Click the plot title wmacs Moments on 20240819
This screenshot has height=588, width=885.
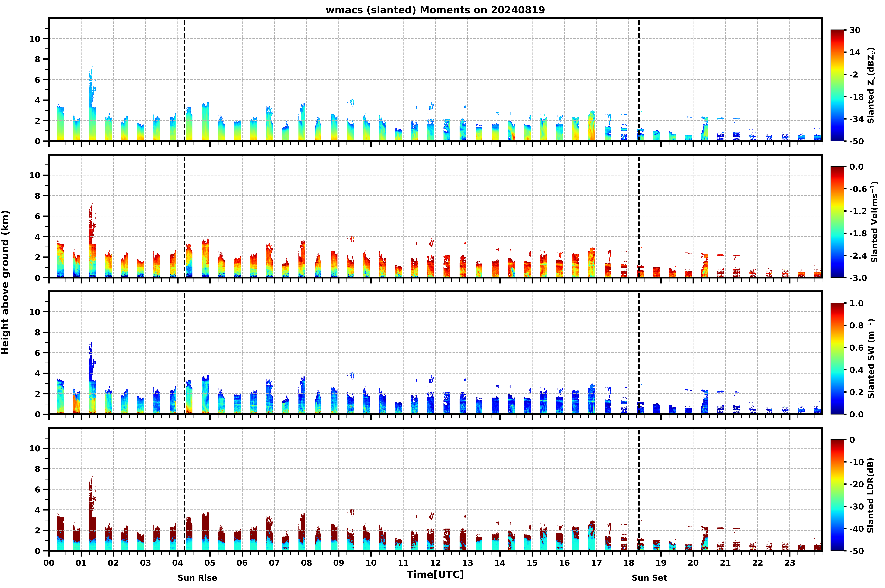(435, 10)
